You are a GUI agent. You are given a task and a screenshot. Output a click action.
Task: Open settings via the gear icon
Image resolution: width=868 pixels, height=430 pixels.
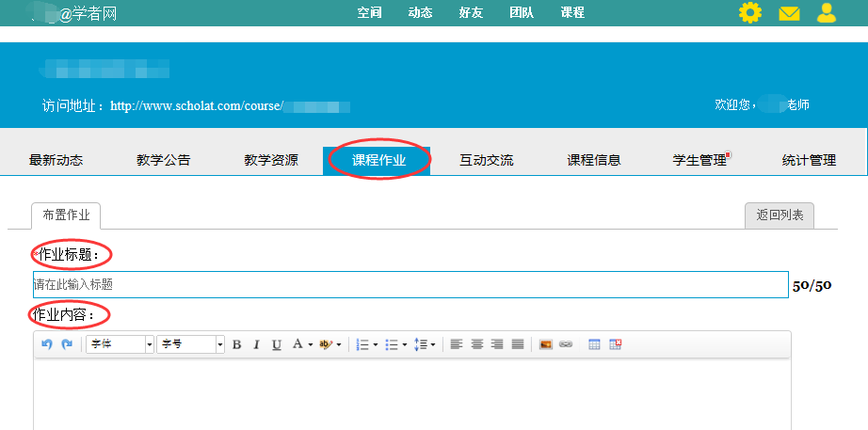[750, 13]
